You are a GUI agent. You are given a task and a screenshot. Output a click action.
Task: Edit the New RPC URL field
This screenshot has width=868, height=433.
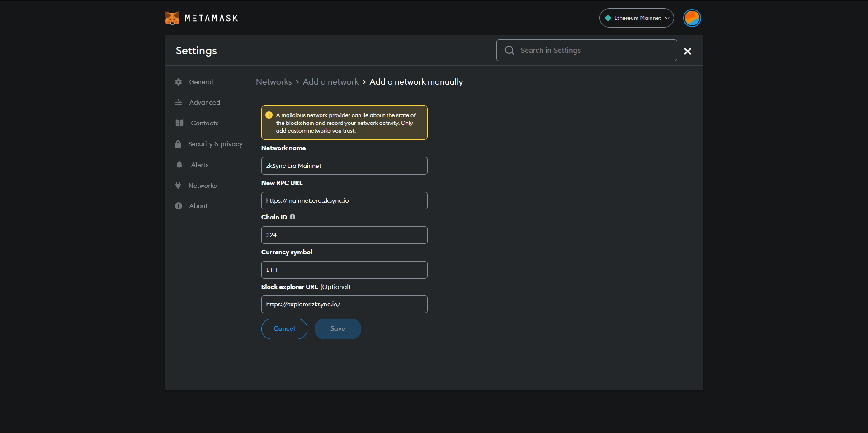pos(344,201)
